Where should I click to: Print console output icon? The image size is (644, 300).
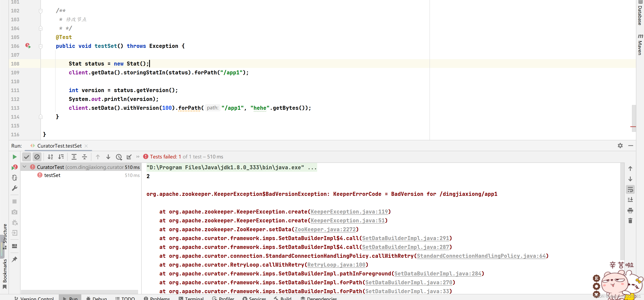pyautogui.click(x=630, y=211)
